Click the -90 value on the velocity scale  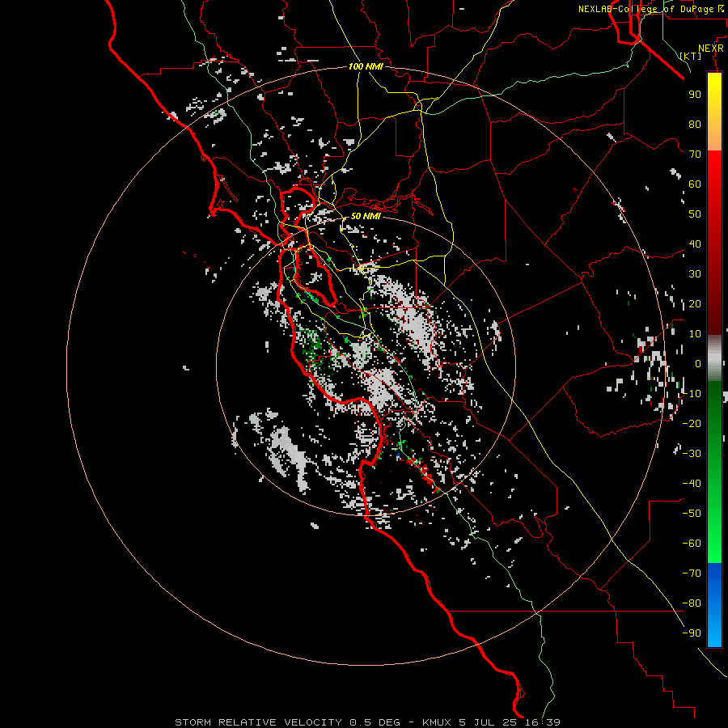coord(692,633)
